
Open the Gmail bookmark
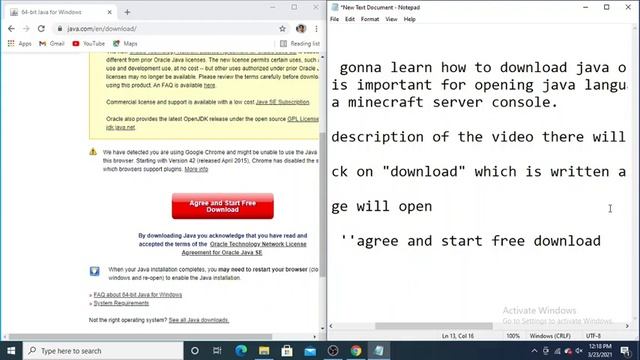pos(52,43)
